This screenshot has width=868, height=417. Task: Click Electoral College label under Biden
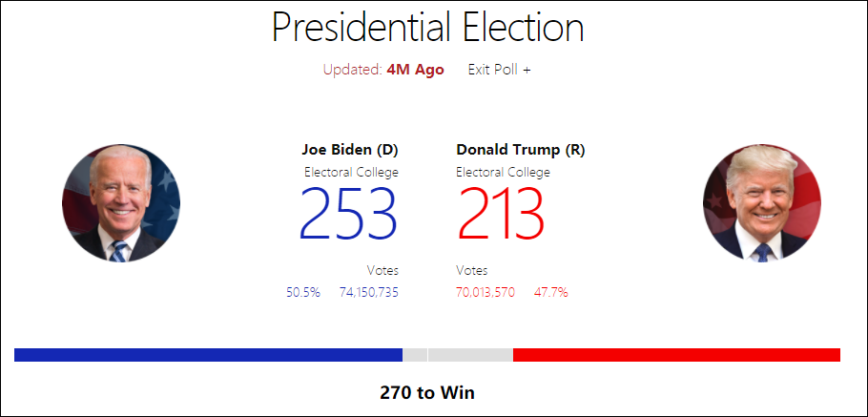pos(351,173)
